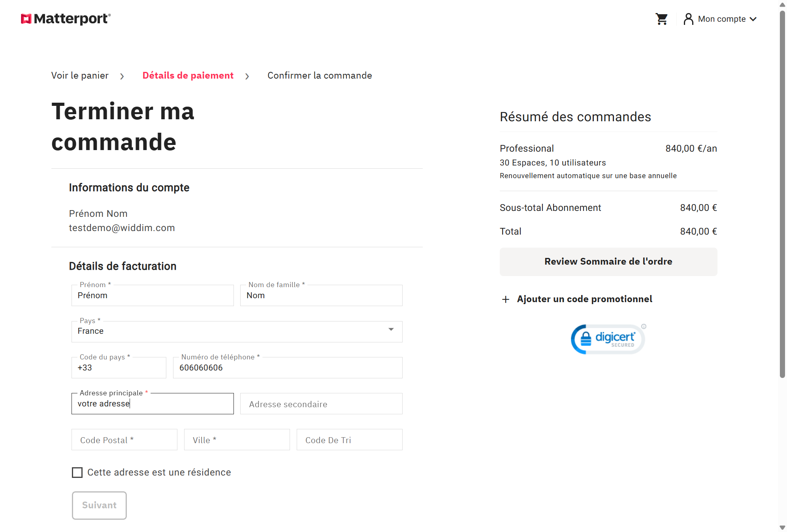This screenshot has width=787, height=532.
Task: Click '30 Espaces, 10 utilisateurs' text
Action: tap(553, 163)
